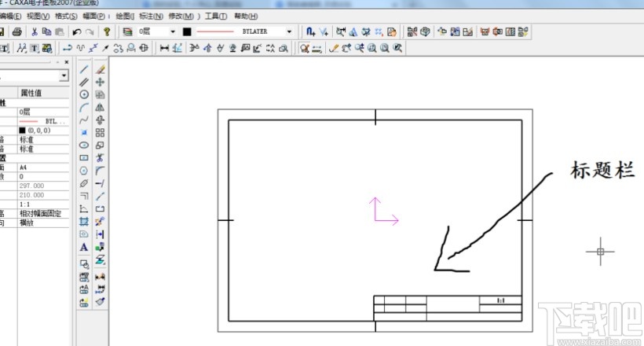Open the 幅面(P) menu
Screen dimensions: 644x346
coord(93,17)
